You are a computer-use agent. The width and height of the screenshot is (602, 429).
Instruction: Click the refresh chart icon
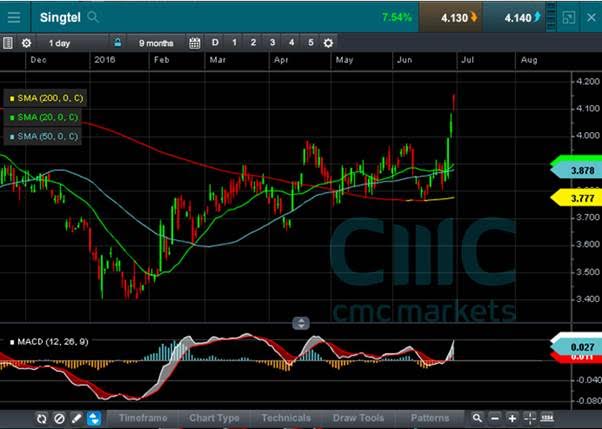pyautogui.click(x=41, y=418)
